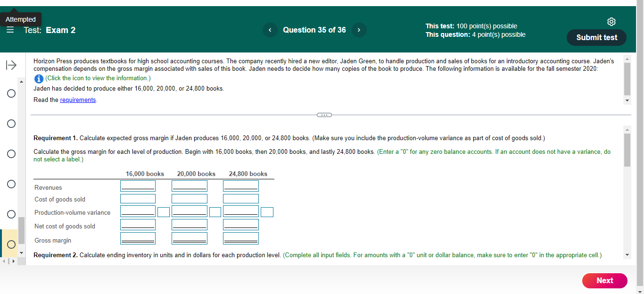Image resolution: width=644 pixels, height=294 pixels.
Task: Click the Revenues input for 16,000 books
Action: tap(138, 185)
